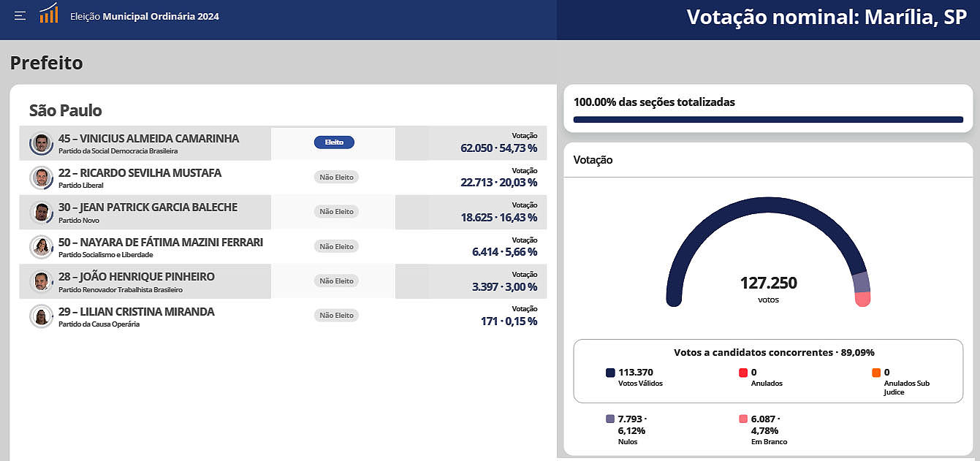This screenshot has width=980, height=461.
Task: Click the orange bar chart logo
Action: (x=49, y=13)
